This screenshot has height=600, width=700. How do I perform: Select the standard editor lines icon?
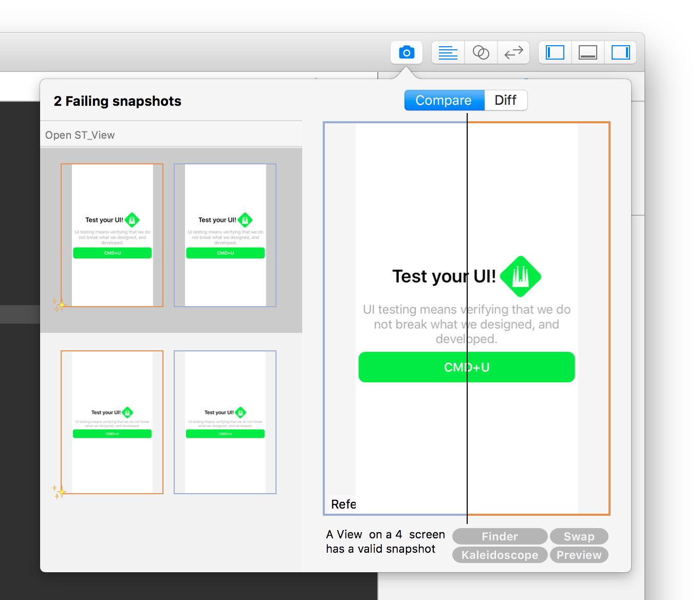[x=448, y=52]
